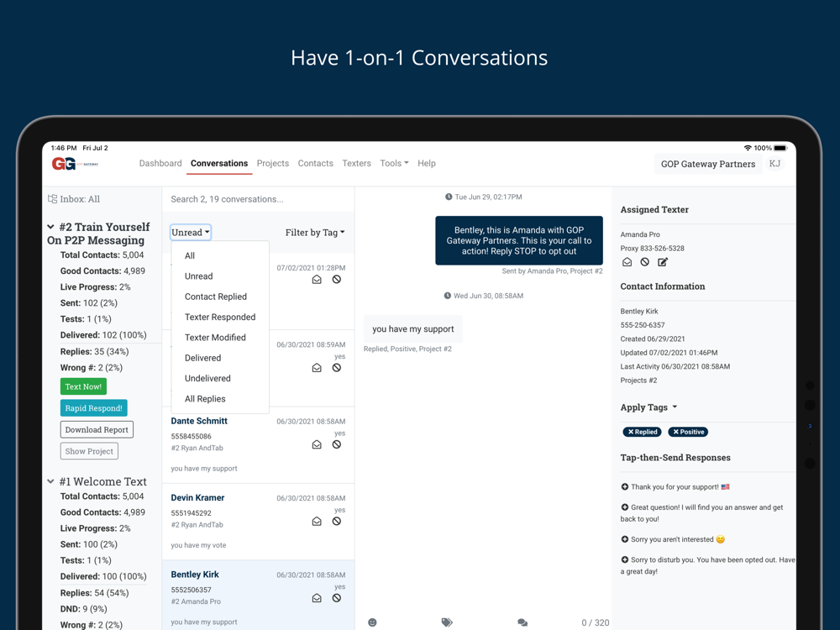Image resolution: width=840 pixels, height=630 pixels.
Task: Mark Dante Schmitt conversation as read
Action: pyautogui.click(x=317, y=444)
